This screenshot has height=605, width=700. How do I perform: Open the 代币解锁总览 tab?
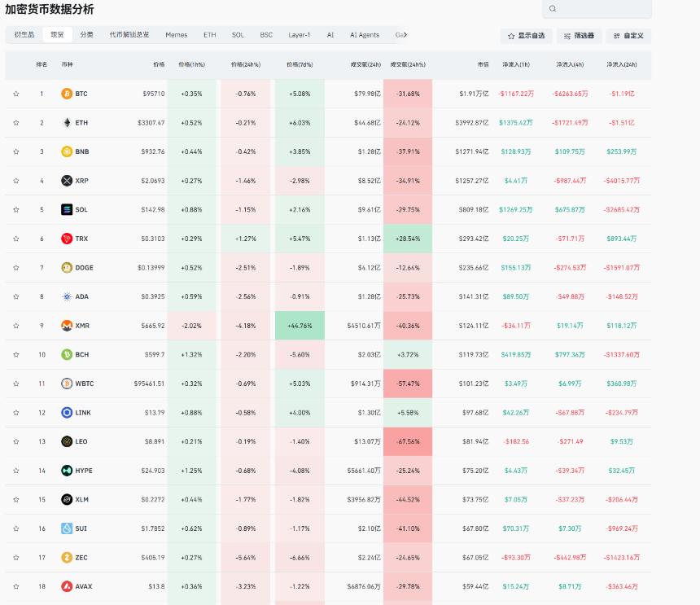(129, 35)
